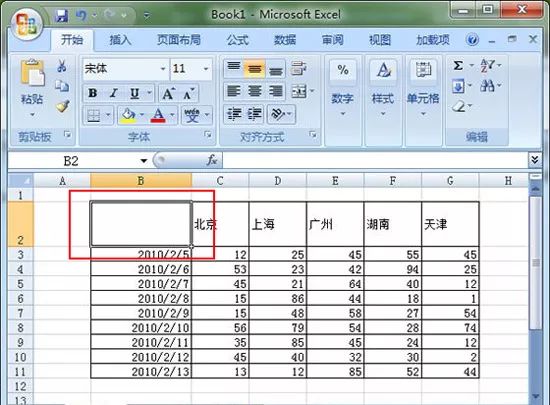The image size is (550, 405).
Task: Open the 公式 ribbon tab
Action: click(237, 40)
